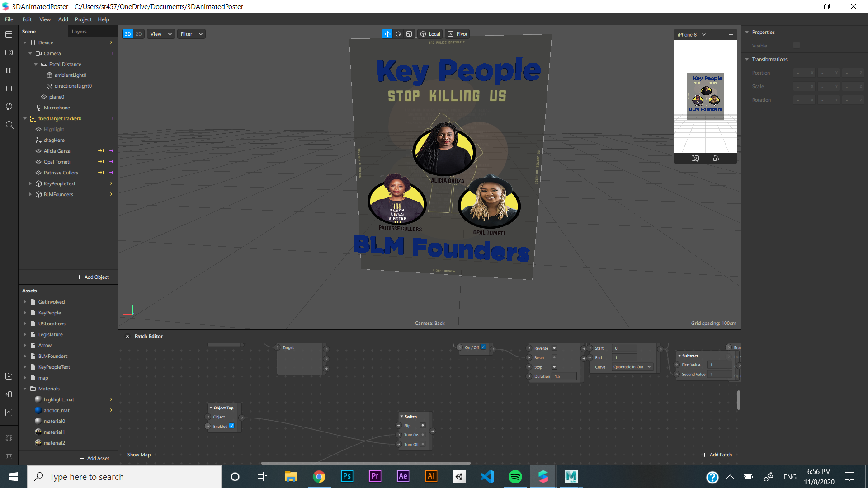Open the Project menu
This screenshot has width=868, height=488.
tap(83, 19)
